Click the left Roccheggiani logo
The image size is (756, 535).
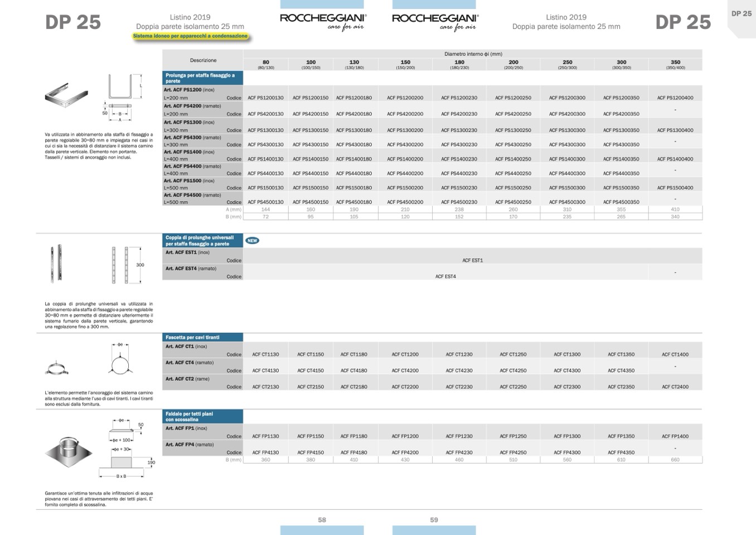click(323, 21)
